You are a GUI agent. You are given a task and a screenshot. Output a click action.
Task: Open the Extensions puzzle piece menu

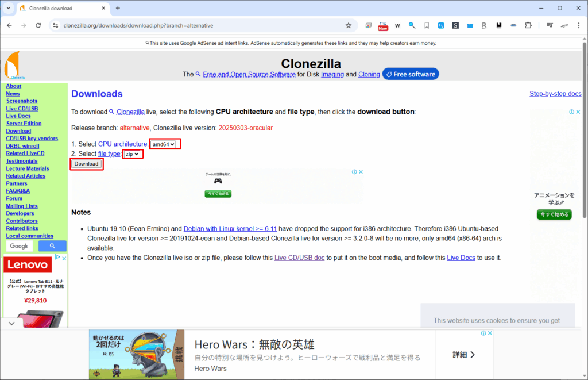528,25
